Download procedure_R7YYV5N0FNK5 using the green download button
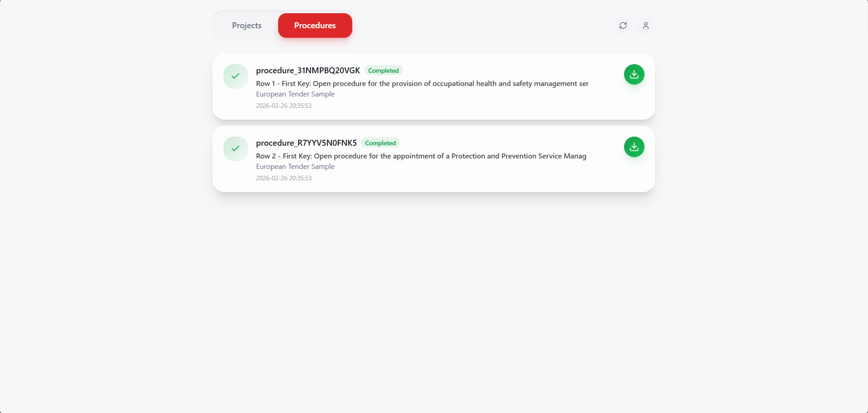 [x=634, y=147]
